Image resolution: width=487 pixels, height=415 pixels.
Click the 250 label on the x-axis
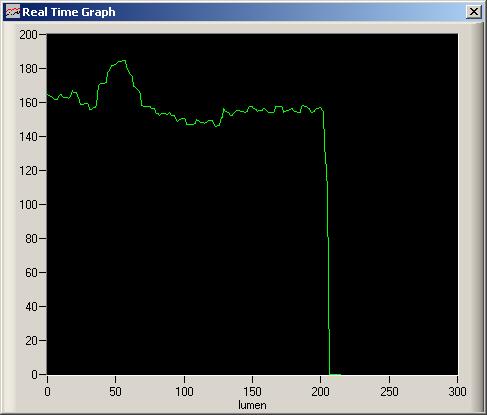click(389, 392)
